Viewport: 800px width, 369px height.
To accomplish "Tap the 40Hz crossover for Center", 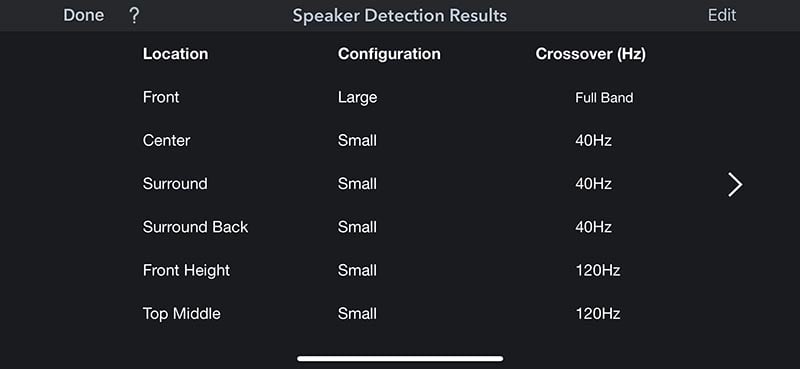I will click(593, 140).
